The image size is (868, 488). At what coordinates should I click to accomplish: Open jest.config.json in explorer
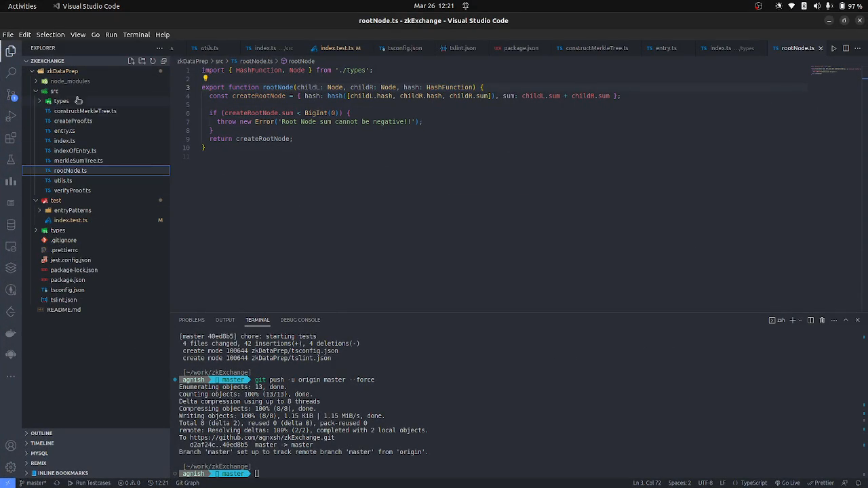pos(96,260)
